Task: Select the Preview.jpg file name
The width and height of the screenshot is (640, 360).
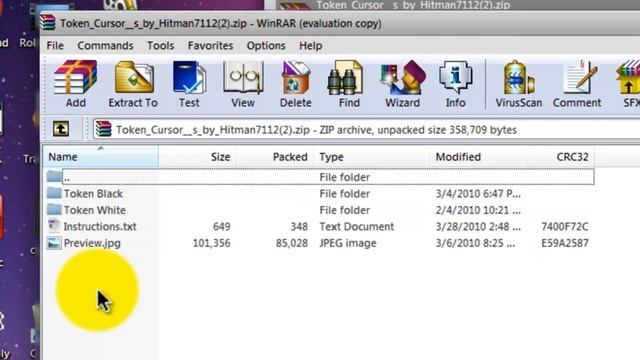Action: pos(92,243)
